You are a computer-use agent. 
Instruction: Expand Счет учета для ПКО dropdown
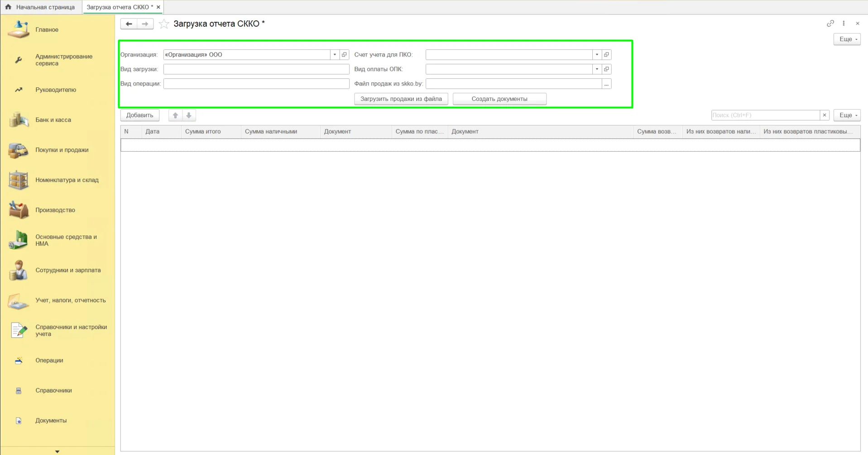click(x=597, y=54)
